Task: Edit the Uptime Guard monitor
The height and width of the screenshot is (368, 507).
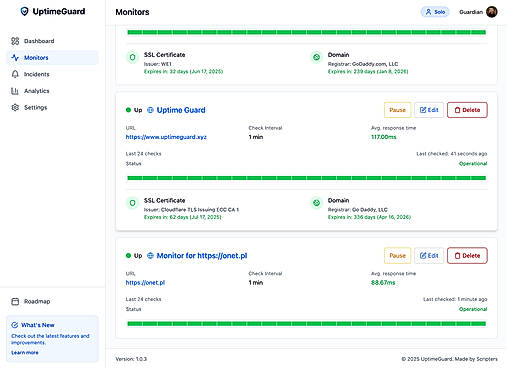Action: coord(429,110)
